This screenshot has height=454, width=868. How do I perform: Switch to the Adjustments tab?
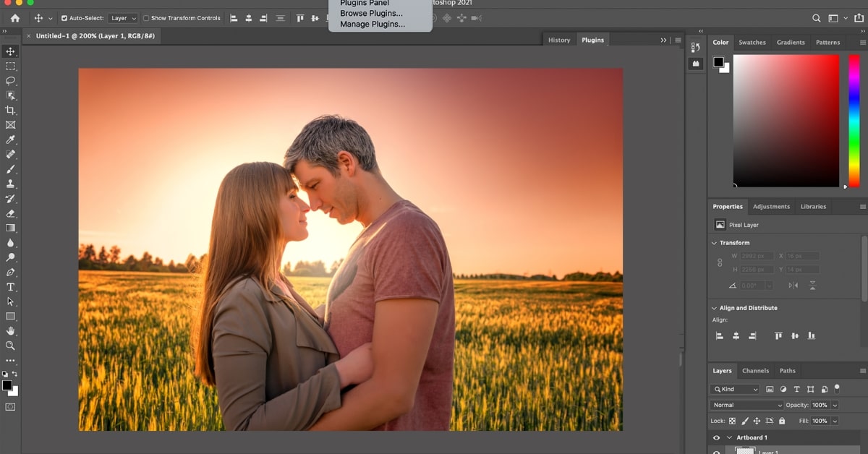coord(771,207)
